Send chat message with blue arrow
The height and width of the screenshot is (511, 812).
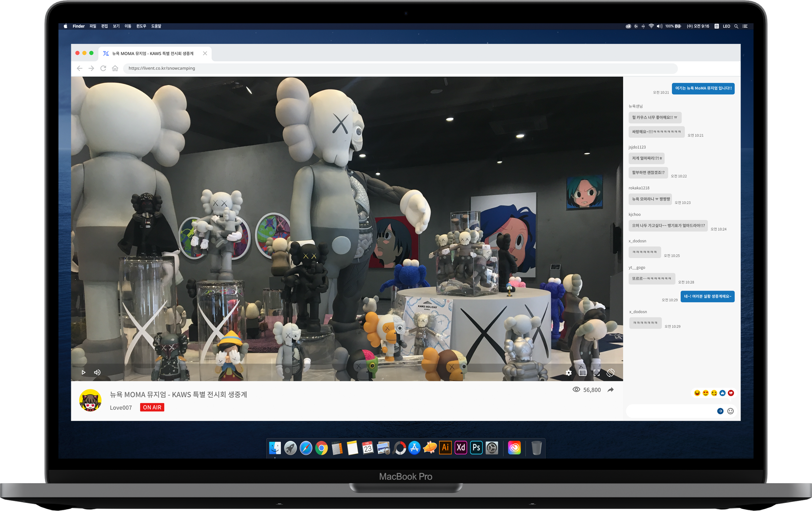720,411
